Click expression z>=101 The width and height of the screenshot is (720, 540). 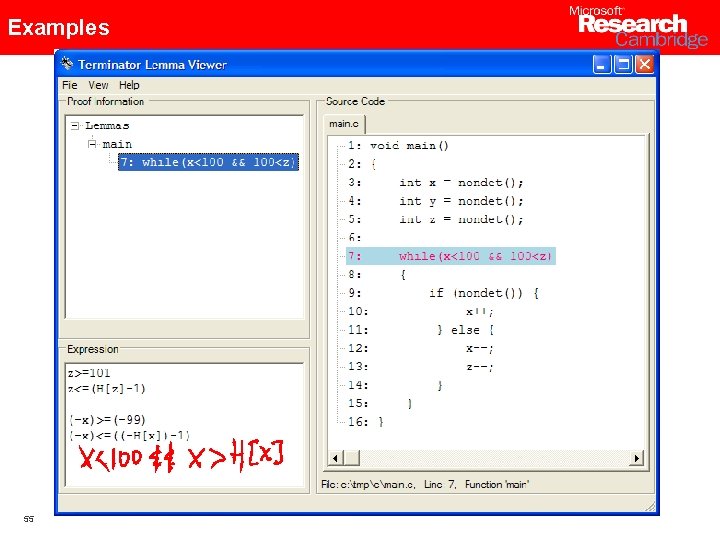[x=89, y=373]
